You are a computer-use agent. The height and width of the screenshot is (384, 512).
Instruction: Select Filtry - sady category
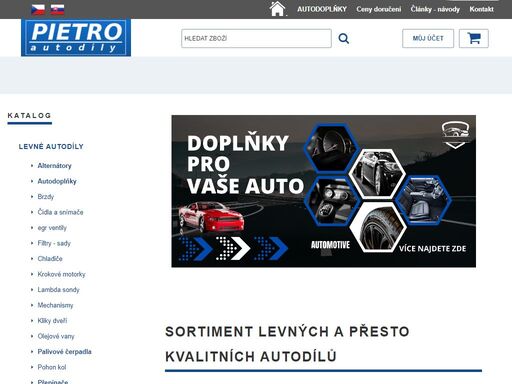pos(54,243)
